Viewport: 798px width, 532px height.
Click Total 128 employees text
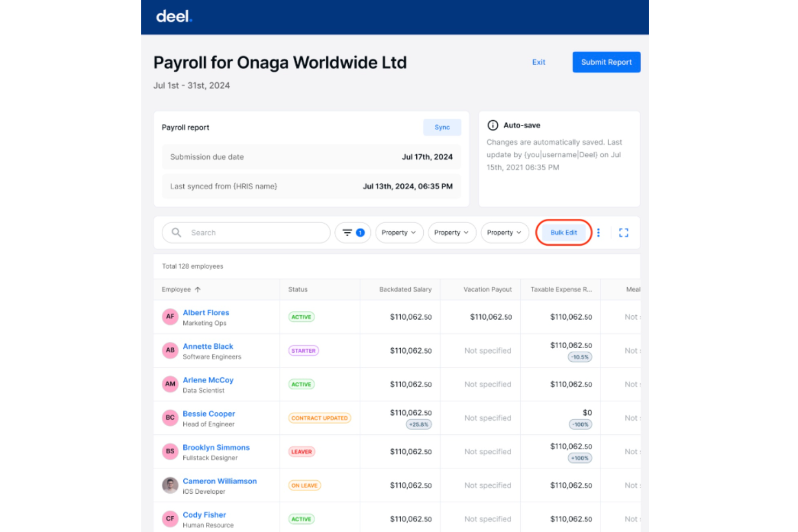pos(192,266)
